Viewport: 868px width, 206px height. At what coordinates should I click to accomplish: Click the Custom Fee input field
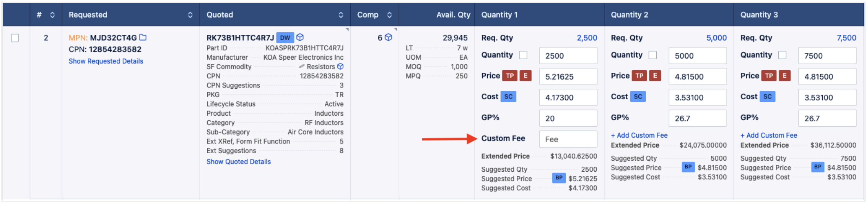tap(568, 139)
